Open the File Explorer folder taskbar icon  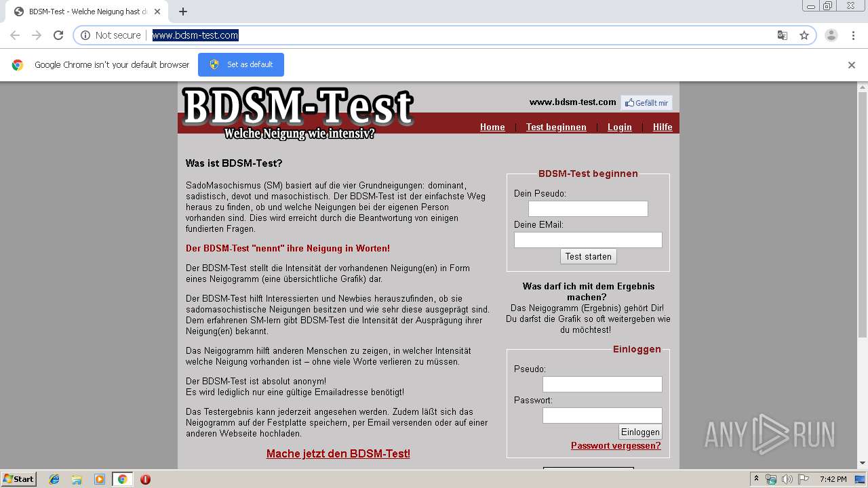click(77, 479)
